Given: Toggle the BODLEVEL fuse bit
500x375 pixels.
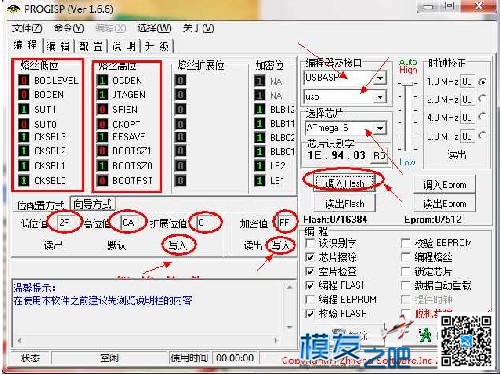Looking at the screenshot, I should [x=24, y=80].
